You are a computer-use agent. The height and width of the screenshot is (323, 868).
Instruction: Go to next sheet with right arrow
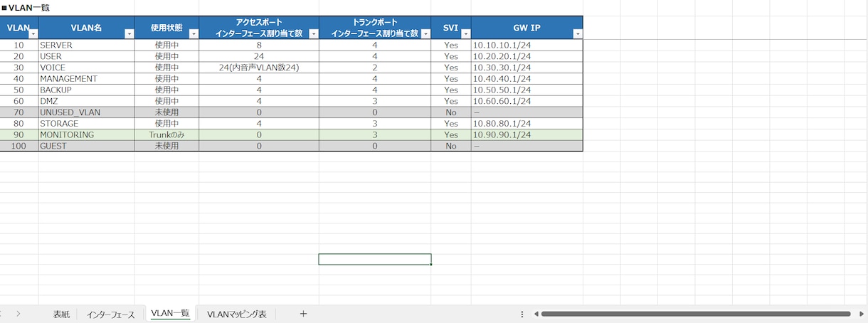[x=18, y=314]
